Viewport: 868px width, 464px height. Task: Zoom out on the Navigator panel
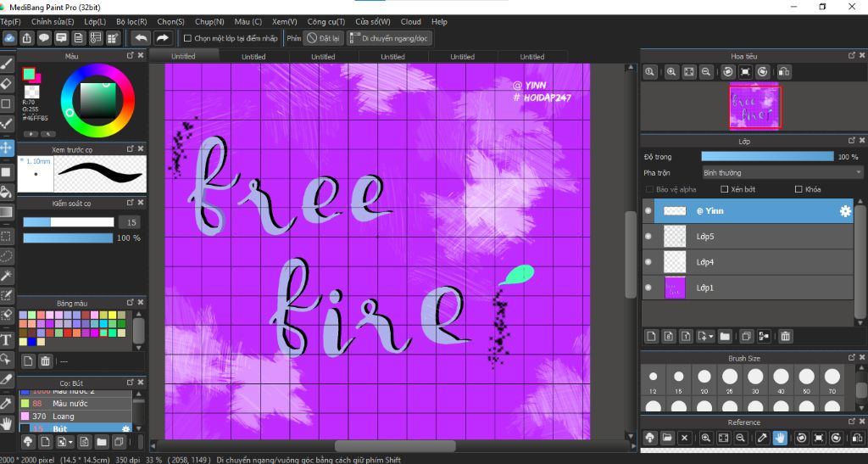706,72
